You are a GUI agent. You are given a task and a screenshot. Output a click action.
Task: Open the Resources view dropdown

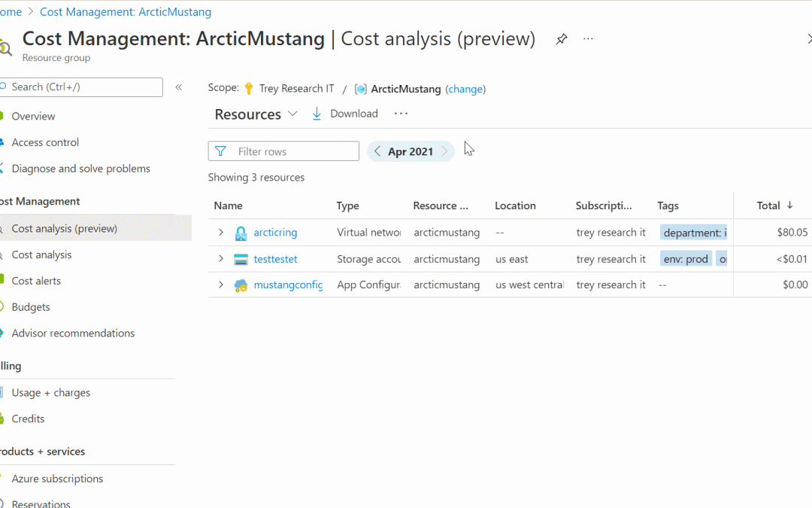tap(256, 114)
